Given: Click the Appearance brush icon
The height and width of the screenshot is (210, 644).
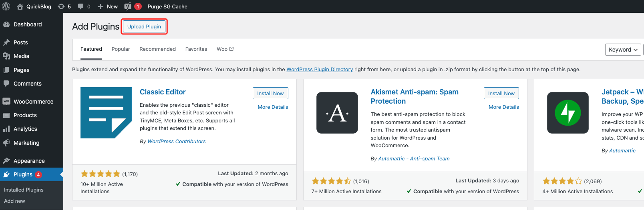Looking at the screenshot, I should tap(6, 161).
